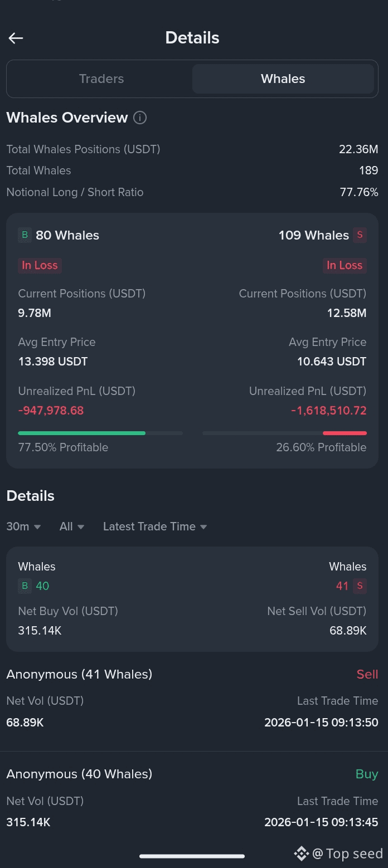Open the 30m timeframe dropdown
388x868 pixels.
(x=23, y=526)
